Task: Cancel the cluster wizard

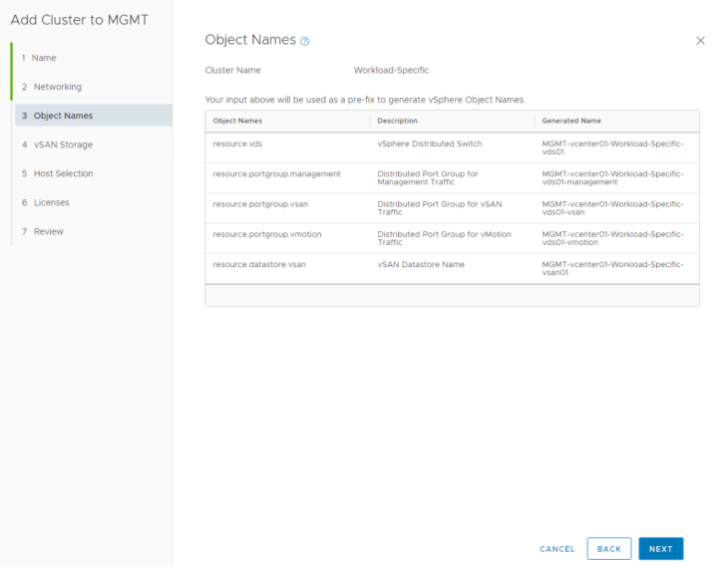Action: point(556,549)
